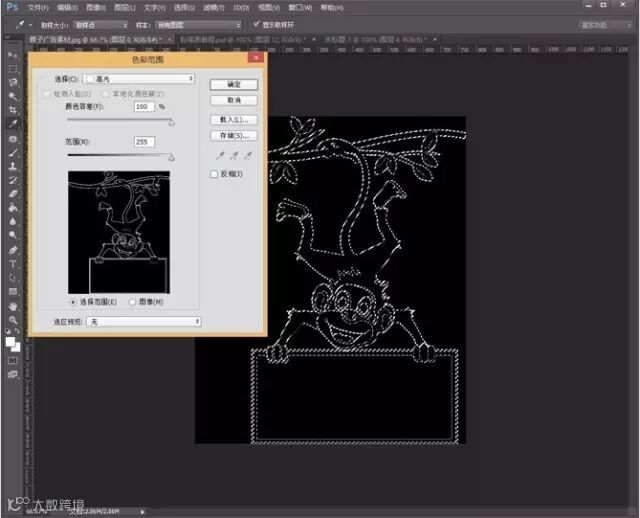Open the 选区预览 dropdown showing 无
Viewport: 640px width, 518px height.
click(x=144, y=322)
